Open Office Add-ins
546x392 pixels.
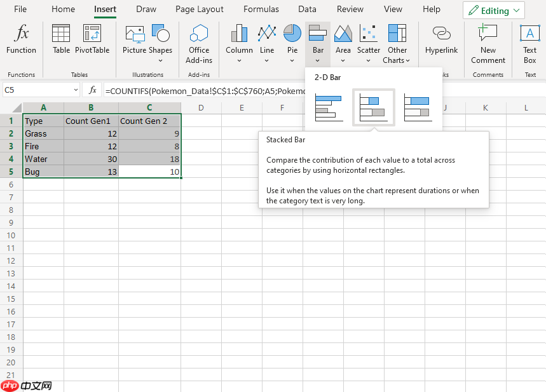(x=199, y=44)
